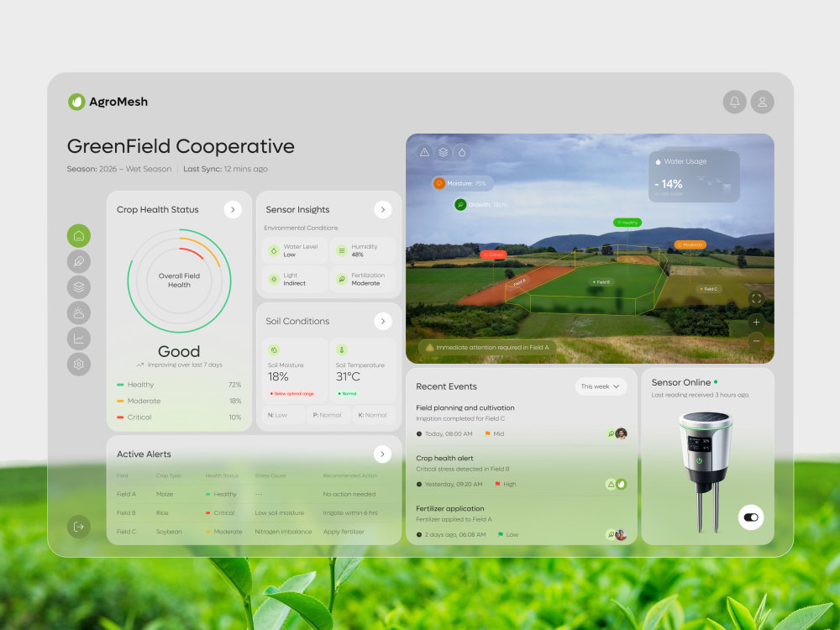Open the analytics chart sidebar icon
The width and height of the screenshot is (840, 630).
(x=79, y=339)
